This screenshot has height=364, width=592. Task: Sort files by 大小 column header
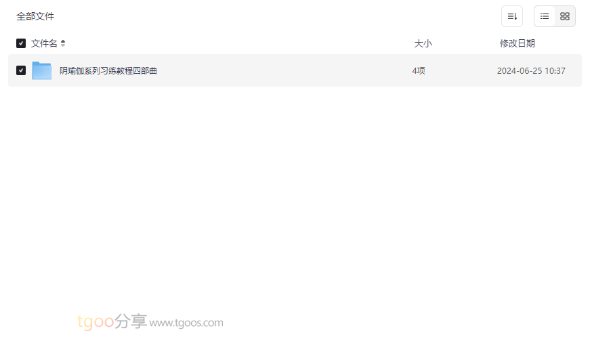pyautogui.click(x=423, y=43)
